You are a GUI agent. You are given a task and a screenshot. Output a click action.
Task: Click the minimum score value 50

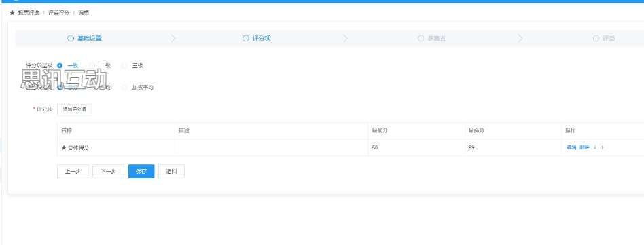click(x=375, y=147)
